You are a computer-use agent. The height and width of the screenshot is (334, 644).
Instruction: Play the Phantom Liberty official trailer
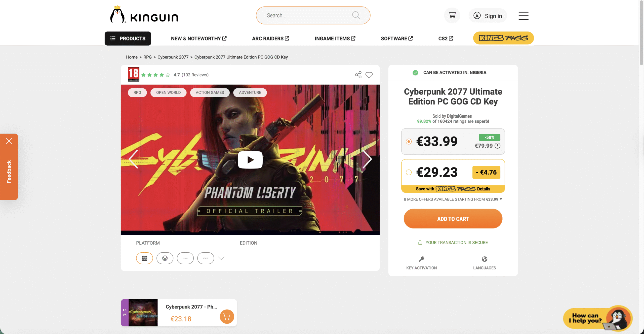(x=250, y=160)
